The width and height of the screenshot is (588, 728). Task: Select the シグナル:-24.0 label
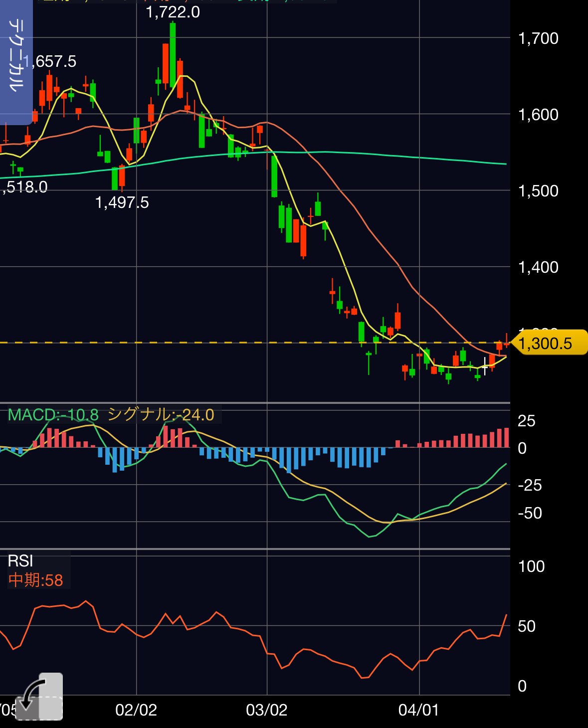point(161,415)
